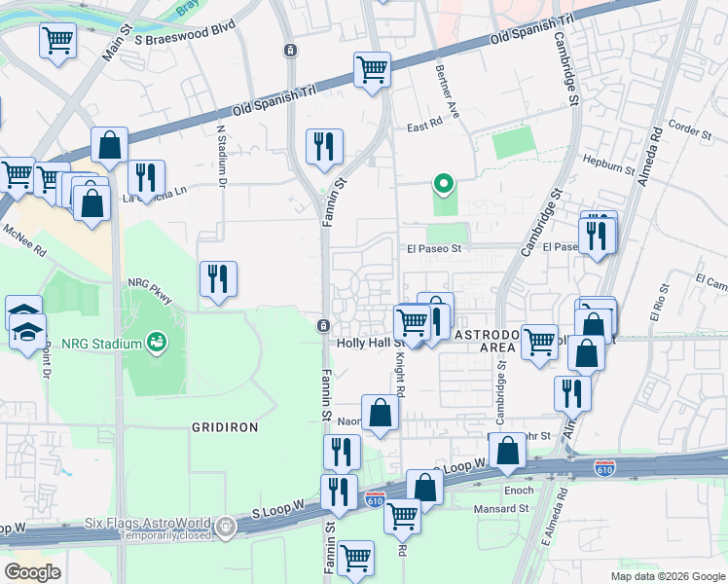Click shopping bag marker left of Enoch
Image resolution: width=728 pixels, height=584 pixels.
tap(424, 489)
